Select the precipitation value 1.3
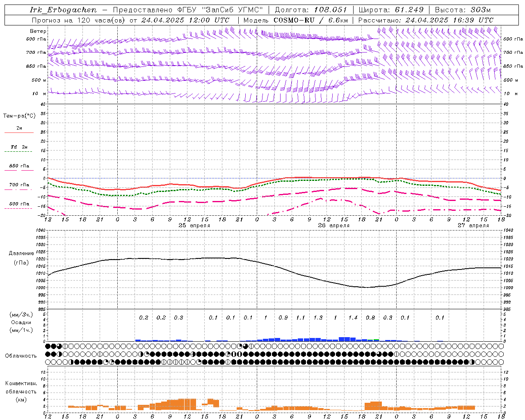Image resolution: width=525 pixels, height=420 pixels. coord(318,318)
